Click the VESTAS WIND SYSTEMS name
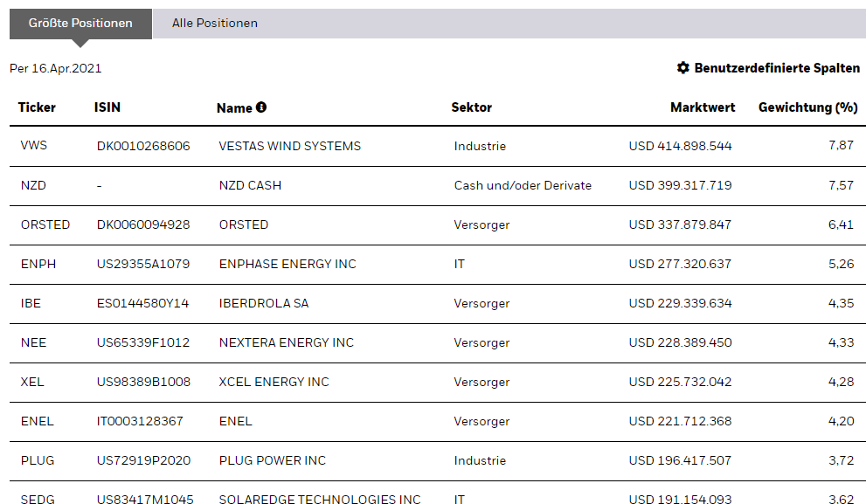866x504 pixels. [x=289, y=146]
